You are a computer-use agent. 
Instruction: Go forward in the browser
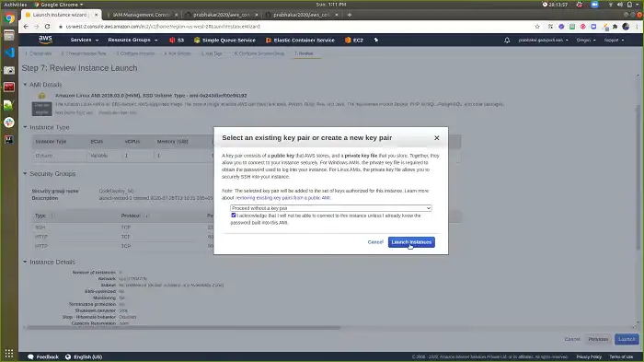37,27
